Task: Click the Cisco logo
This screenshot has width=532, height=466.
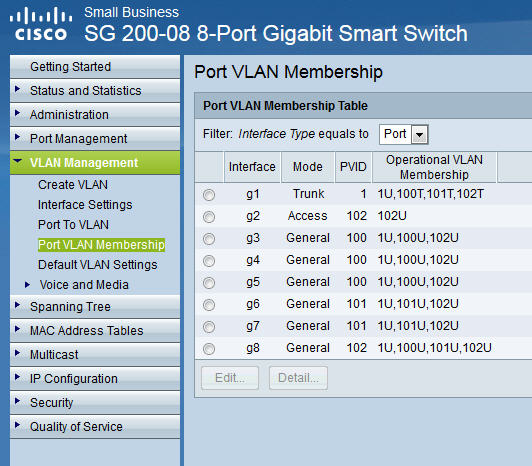Action: 41,24
